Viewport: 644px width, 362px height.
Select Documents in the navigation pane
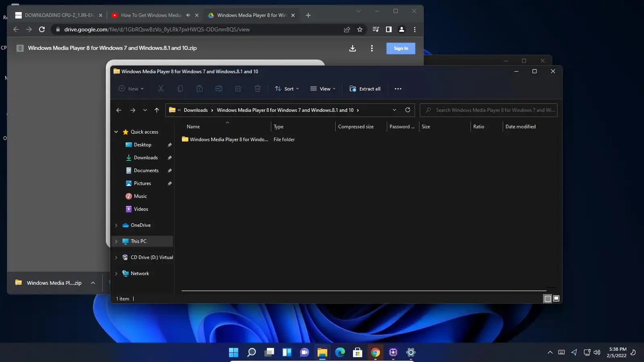tap(146, 171)
